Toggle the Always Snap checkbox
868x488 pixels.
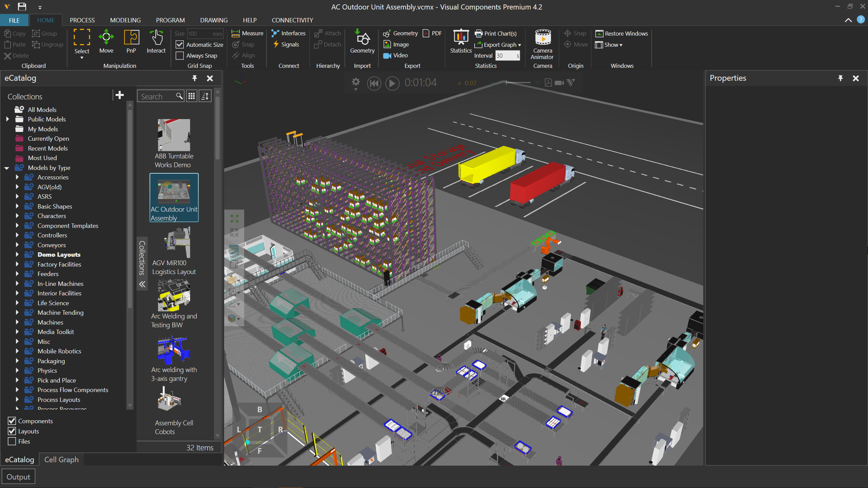[179, 56]
